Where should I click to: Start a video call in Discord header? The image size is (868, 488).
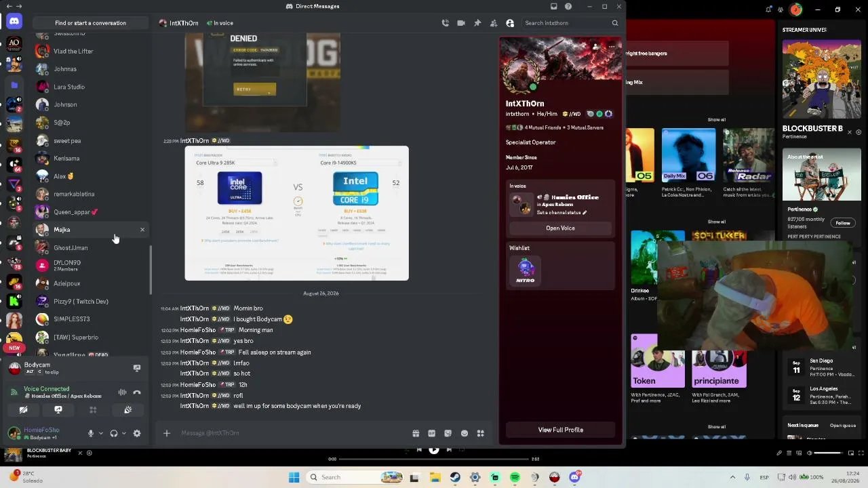click(x=461, y=23)
